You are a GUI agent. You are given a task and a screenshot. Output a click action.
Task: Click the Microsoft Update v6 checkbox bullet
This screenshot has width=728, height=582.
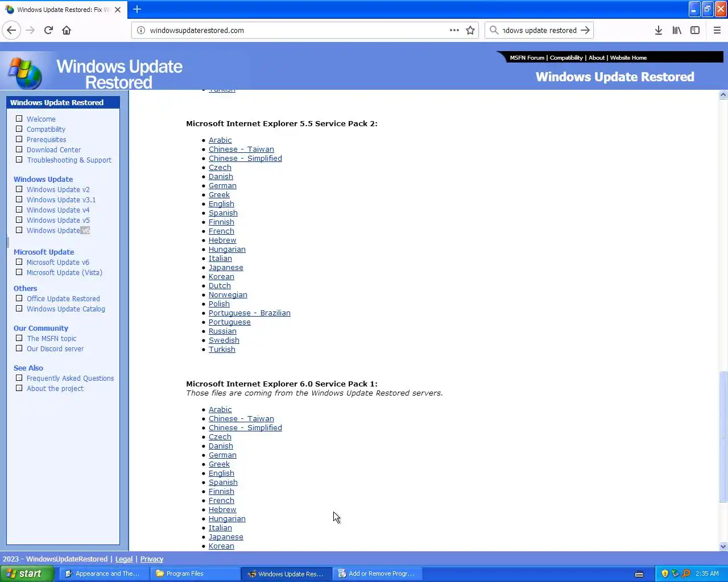19,262
